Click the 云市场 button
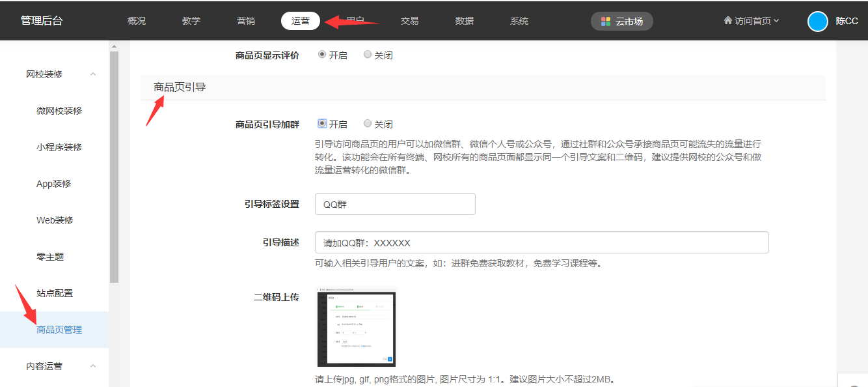This screenshot has height=387, width=868. click(621, 21)
